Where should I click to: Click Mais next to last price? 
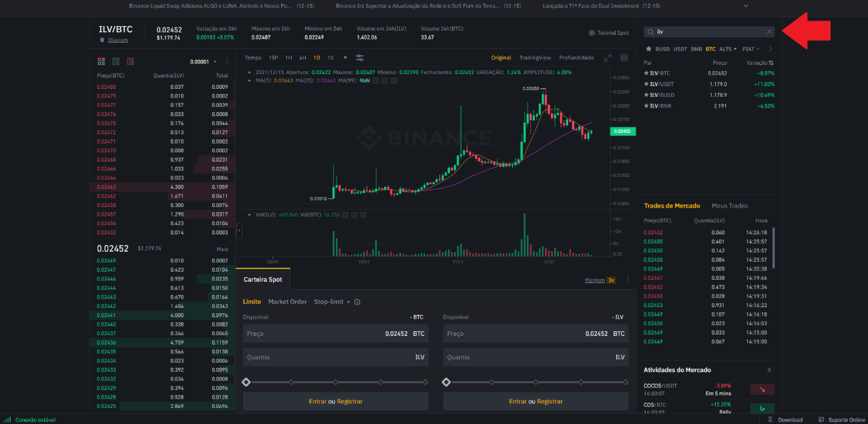click(222, 248)
